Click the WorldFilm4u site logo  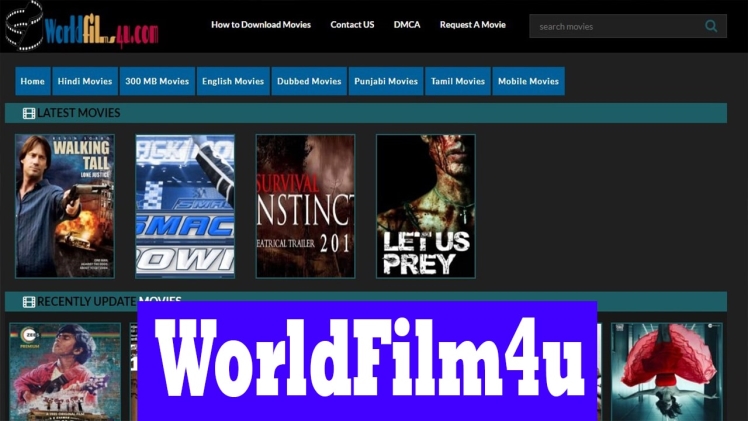(x=83, y=26)
